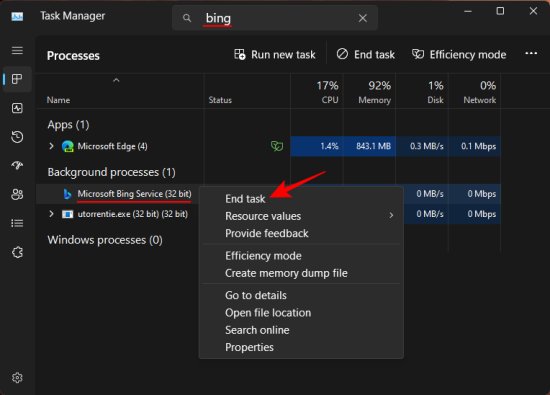
Task: Click the Task Manager title text
Action: pyautogui.click(x=72, y=16)
